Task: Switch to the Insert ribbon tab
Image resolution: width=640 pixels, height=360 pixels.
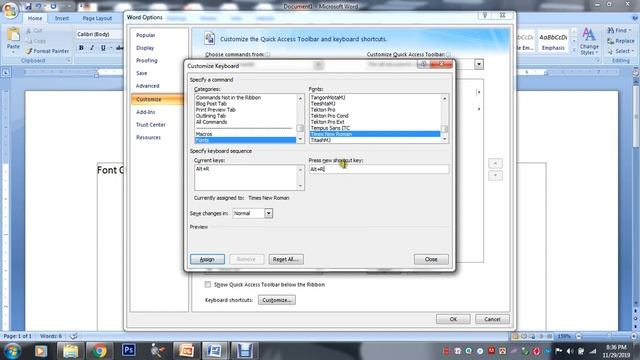Action: pos(62,18)
